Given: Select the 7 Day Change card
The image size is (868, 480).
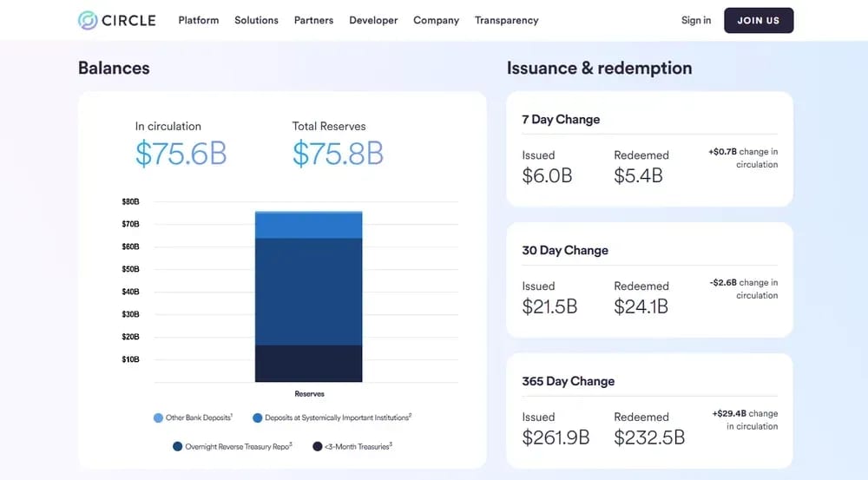Looking at the screenshot, I should [649, 149].
